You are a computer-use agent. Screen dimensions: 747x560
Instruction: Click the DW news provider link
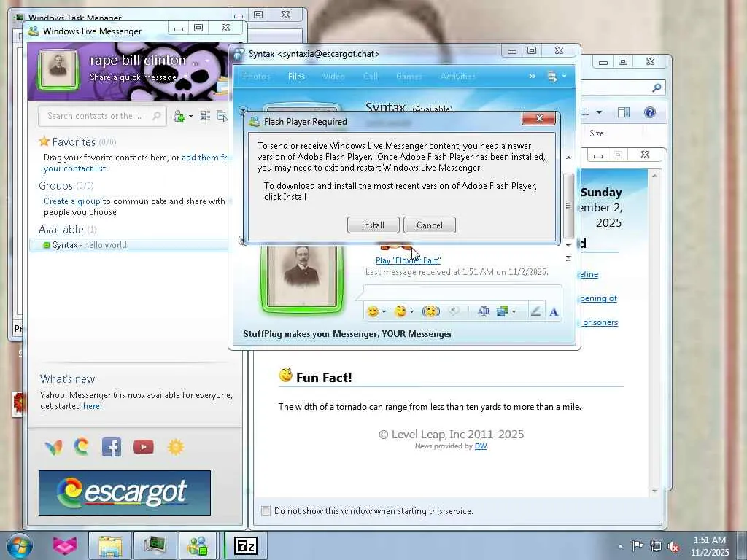pyautogui.click(x=481, y=446)
